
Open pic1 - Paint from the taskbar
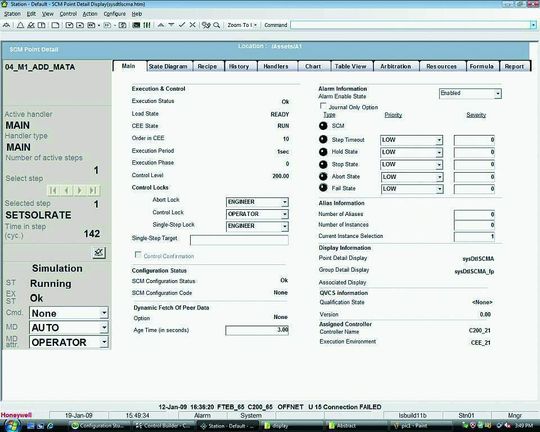pyautogui.click(x=420, y=426)
